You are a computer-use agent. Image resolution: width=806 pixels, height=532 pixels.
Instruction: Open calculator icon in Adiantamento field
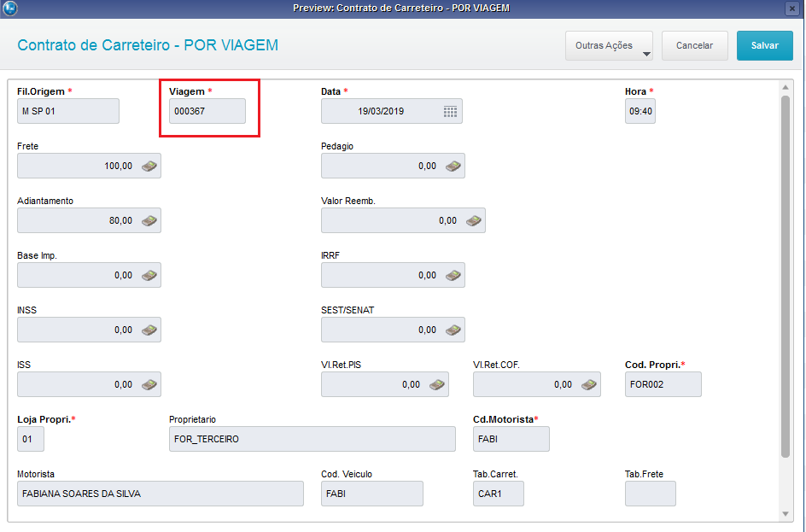[x=149, y=220]
